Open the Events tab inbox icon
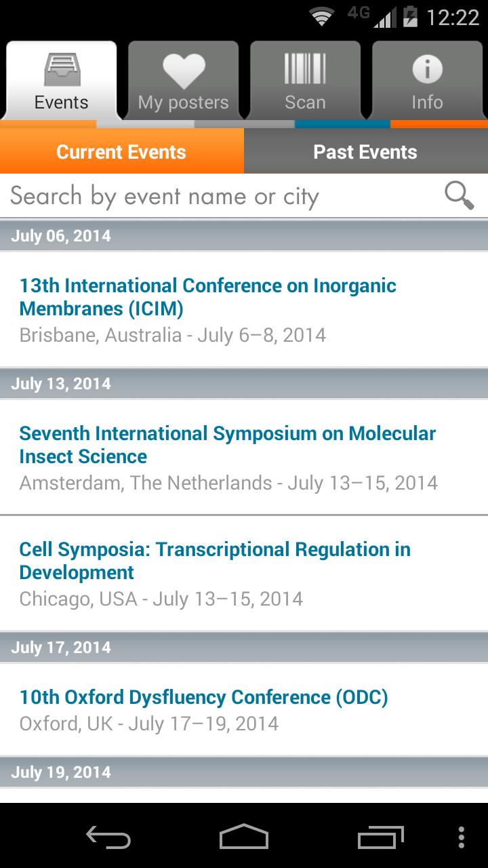The width and height of the screenshot is (488, 868). click(62, 70)
